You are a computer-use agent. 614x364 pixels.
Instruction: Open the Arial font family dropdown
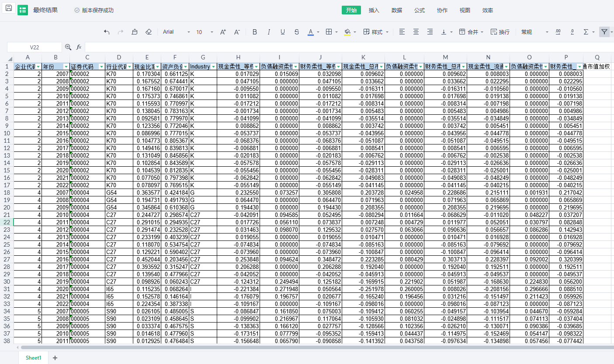177,32
